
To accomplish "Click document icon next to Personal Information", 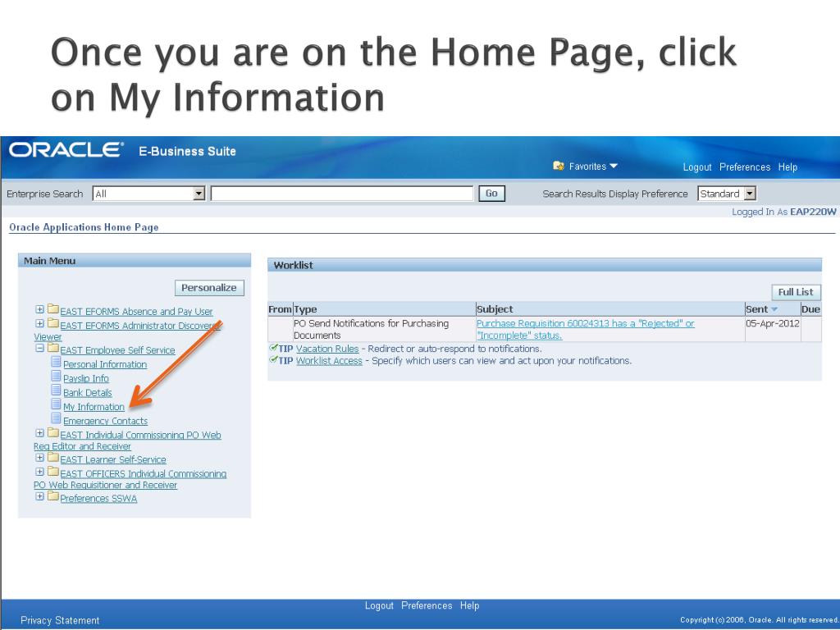I will 56,362.
